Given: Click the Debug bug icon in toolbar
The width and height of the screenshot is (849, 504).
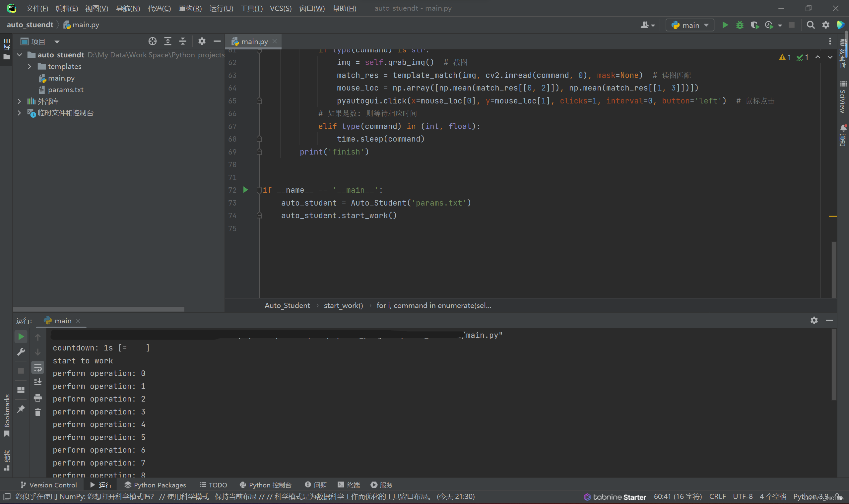Looking at the screenshot, I should 740,25.
